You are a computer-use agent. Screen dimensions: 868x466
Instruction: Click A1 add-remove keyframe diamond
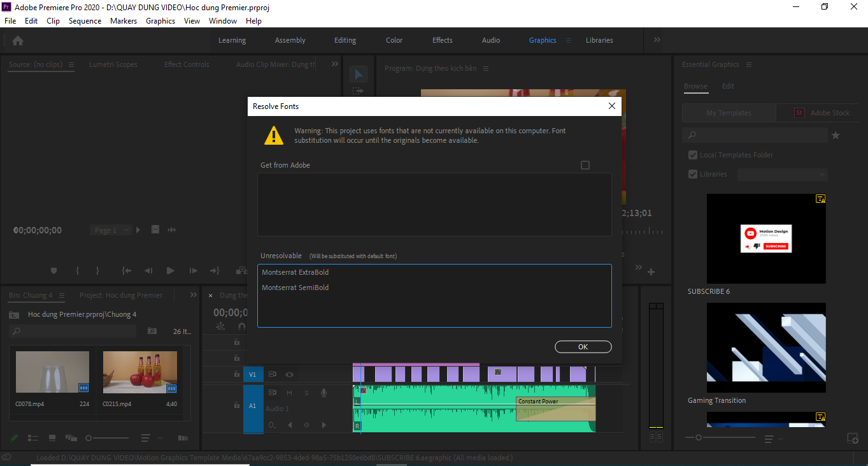[306, 425]
